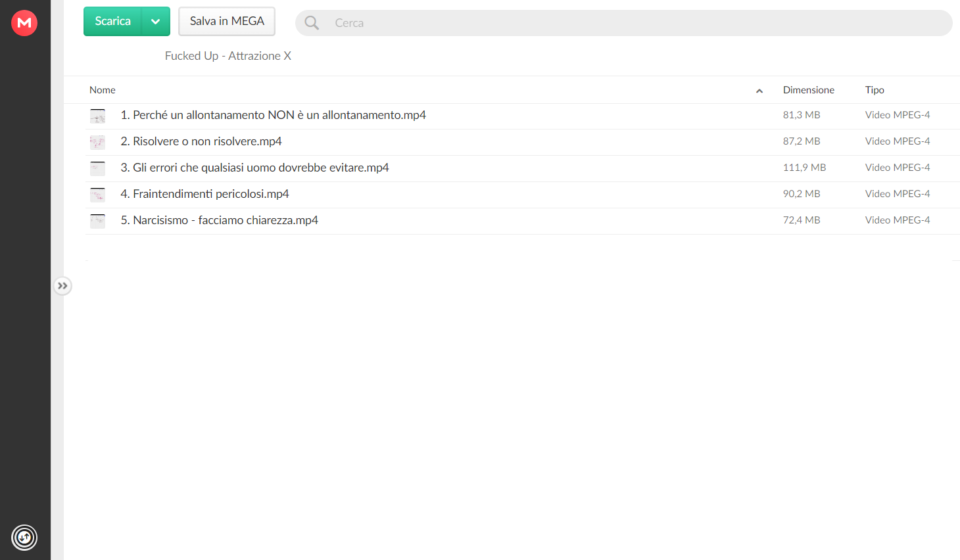
Task: Click the Salva in MEGA button
Action: 227,21
